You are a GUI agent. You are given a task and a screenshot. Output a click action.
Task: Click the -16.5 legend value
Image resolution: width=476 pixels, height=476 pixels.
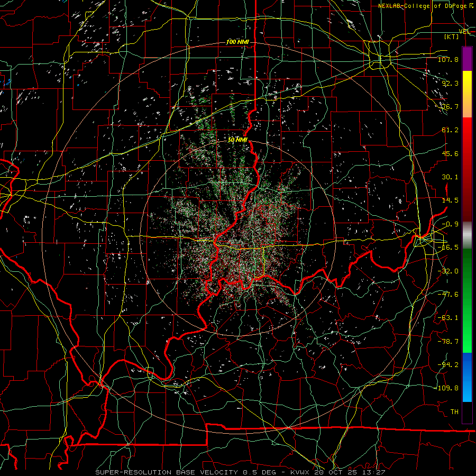tap(448, 248)
